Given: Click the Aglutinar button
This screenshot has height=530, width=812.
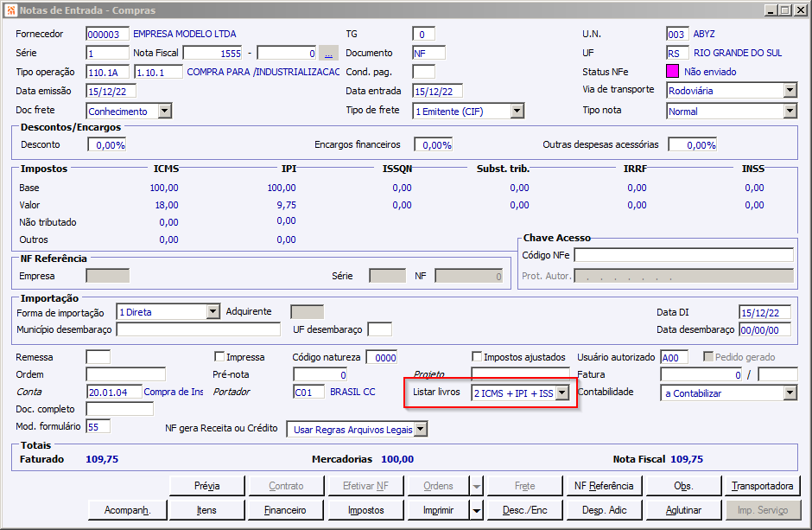Looking at the screenshot, I should 683,510.
